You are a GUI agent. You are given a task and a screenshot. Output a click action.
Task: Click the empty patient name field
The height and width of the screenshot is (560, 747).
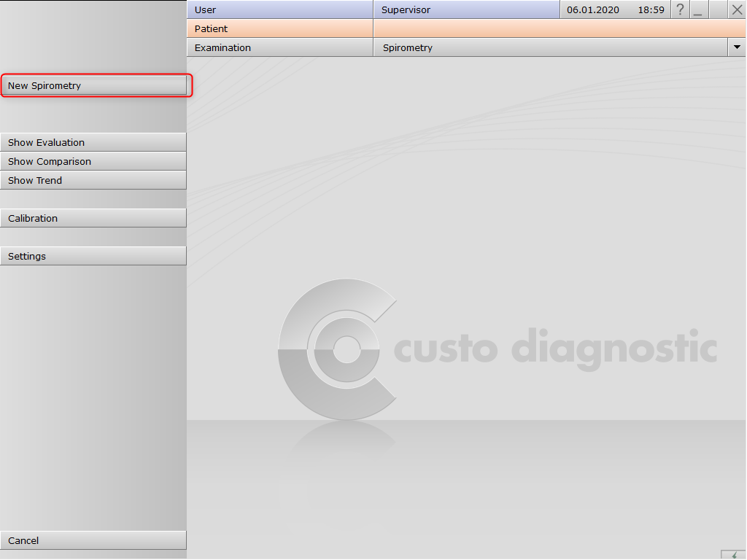click(x=560, y=28)
